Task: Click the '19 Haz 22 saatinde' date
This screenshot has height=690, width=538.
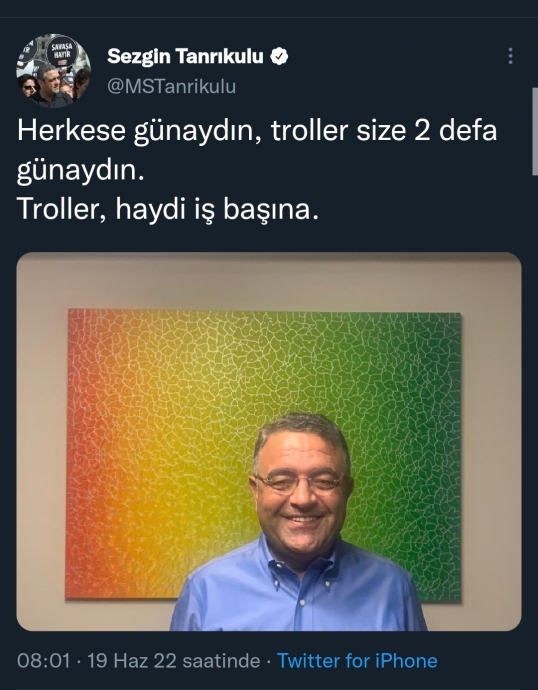Action: [x=174, y=661]
